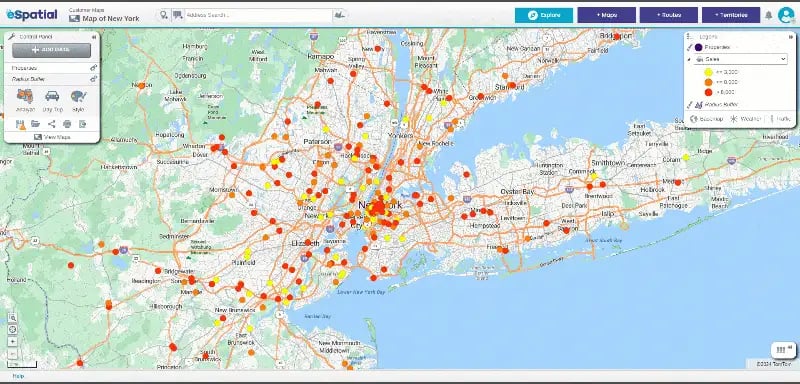This screenshot has width=800, height=384.
Task: Click the Radius Buffer polygon icon
Action: pos(698,105)
